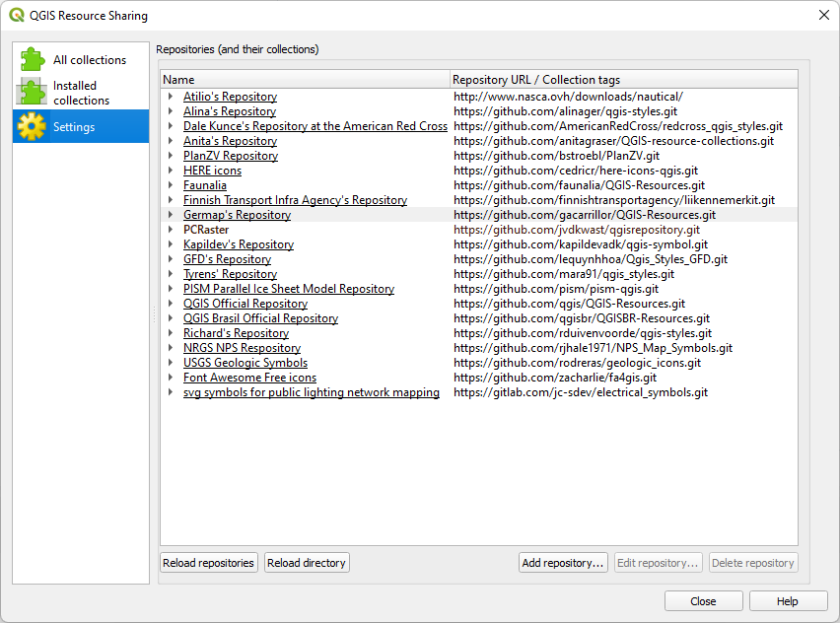Expand the Font Awesome Free icons entry
840x623 pixels.
click(x=170, y=377)
